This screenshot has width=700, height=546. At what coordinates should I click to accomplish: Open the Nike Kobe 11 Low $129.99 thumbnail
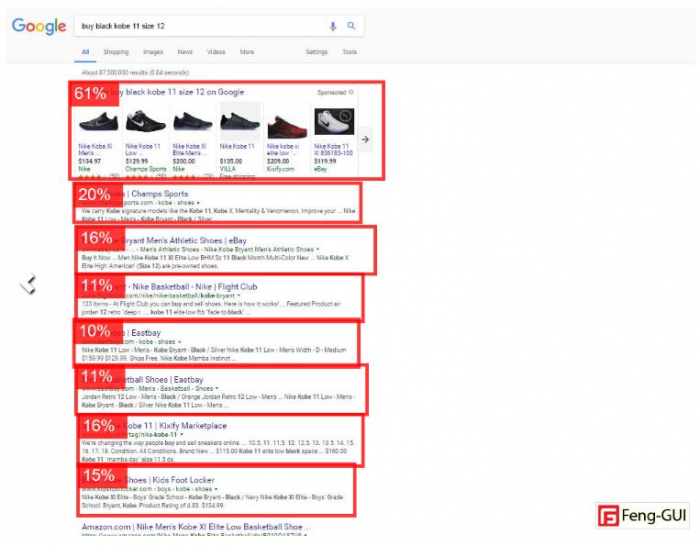tap(146, 121)
